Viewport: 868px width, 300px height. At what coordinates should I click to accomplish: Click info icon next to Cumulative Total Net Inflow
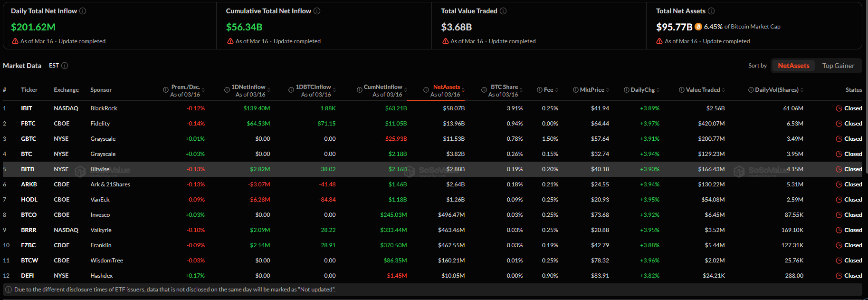pyautogui.click(x=317, y=11)
